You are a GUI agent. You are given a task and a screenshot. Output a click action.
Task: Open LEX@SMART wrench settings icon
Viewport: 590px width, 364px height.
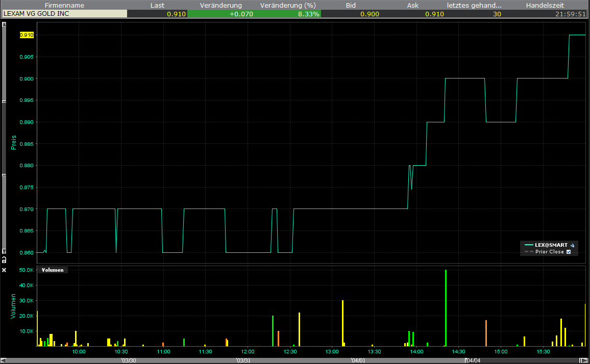tap(572, 245)
